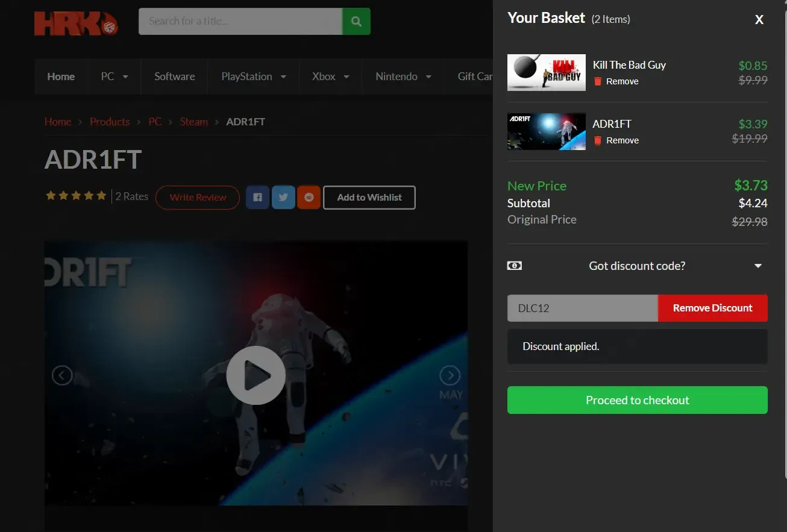Share on Reddit icon
Image resolution: width=787 pixels, height=532 pixels.
pos(309,198)
